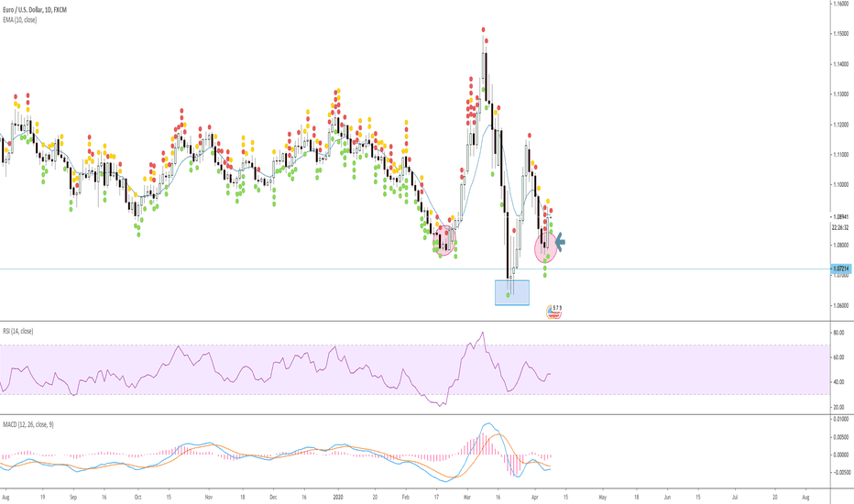Click the 1.12000 price scale label

click(840, 125)
